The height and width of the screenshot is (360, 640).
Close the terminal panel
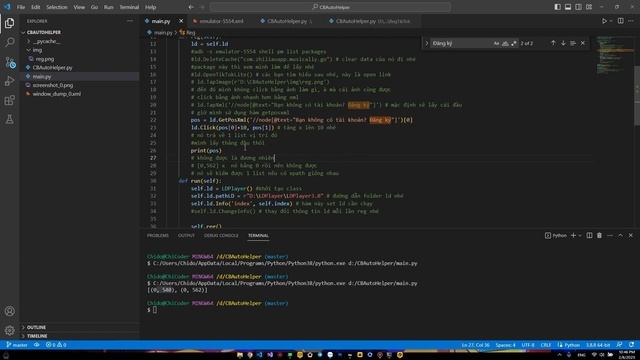point(631,236)
